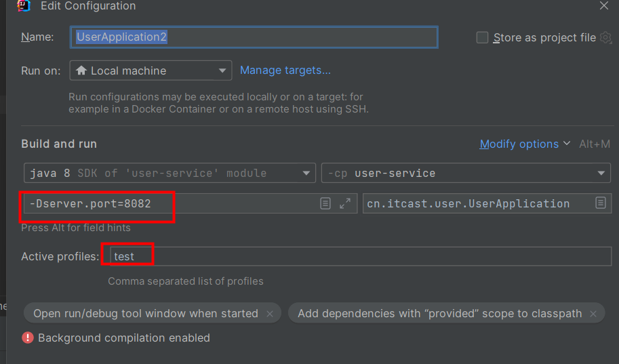Open the Modify options menu
Image resolution: width=619 pixels, height=364 pixels.
click(519, 144)
